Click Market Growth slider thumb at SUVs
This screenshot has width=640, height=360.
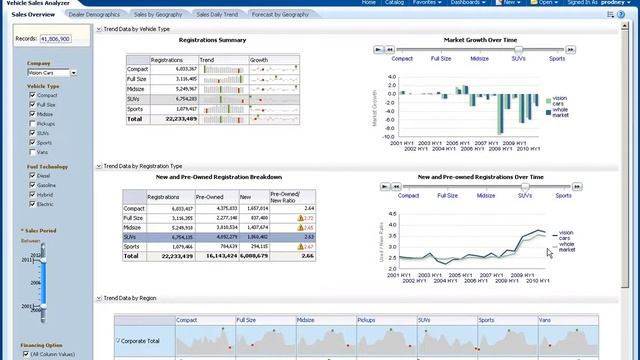518,50
